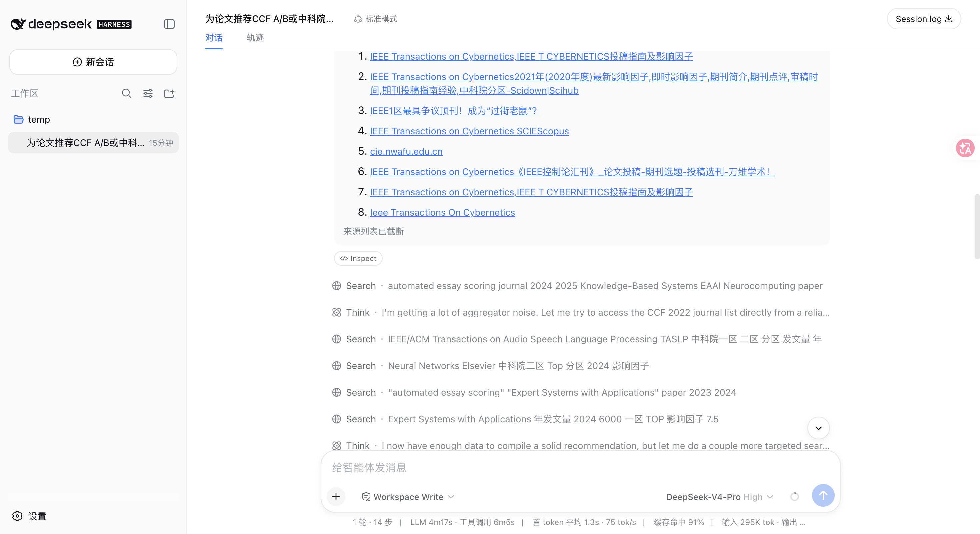The height and width of the screenshot is (534, 980).
Task: Open the settings gear icon
Action: [17, 516]
